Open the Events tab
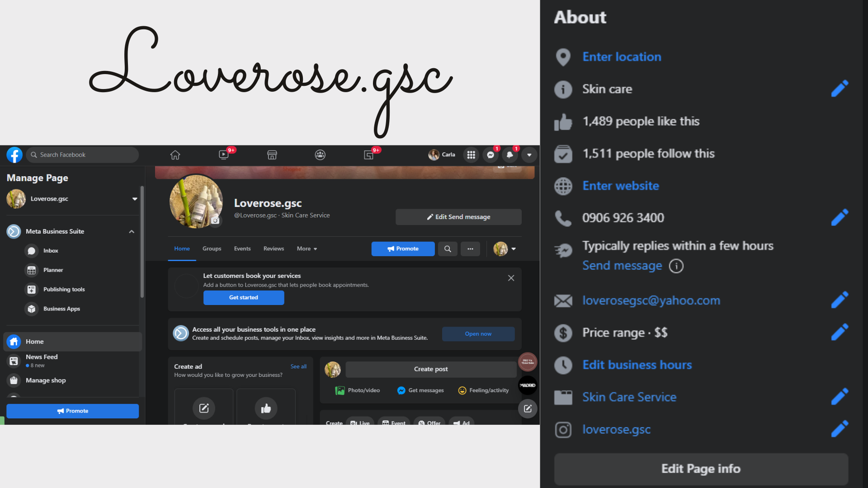This screenshot has height=488, width=868. pos(242,249)
